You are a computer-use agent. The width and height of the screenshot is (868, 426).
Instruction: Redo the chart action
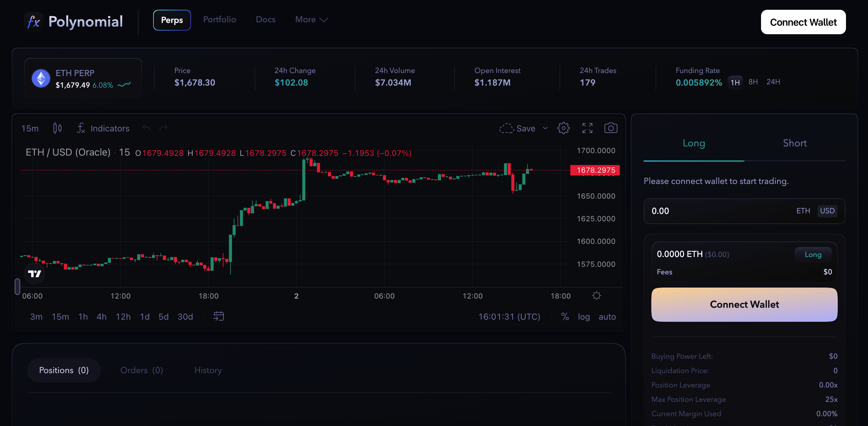(164, 128)
